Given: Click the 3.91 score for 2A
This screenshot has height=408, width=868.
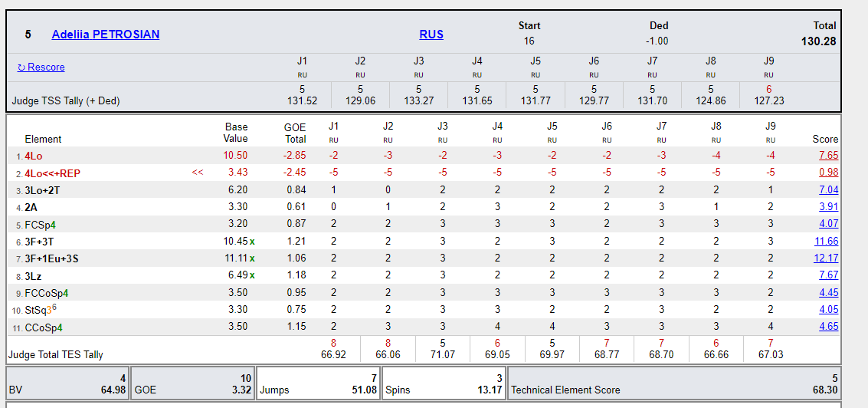Looking at the screenshot, I should pyautogui.click(x=828, y=206).
